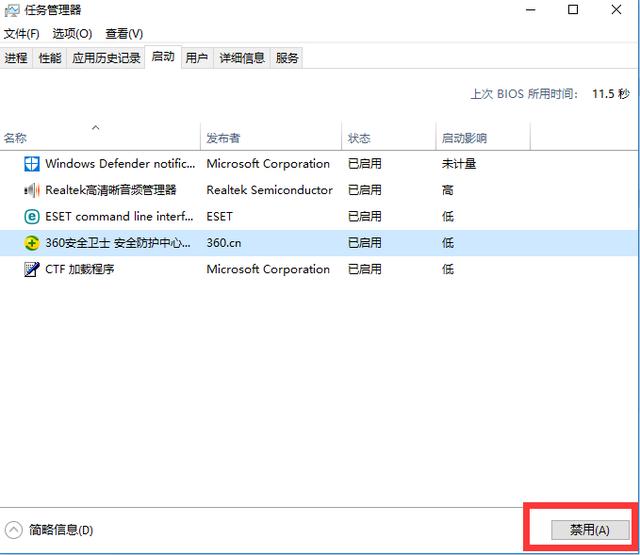
Task: Switch to the 详细信息 tab
Action: [242, 58]
